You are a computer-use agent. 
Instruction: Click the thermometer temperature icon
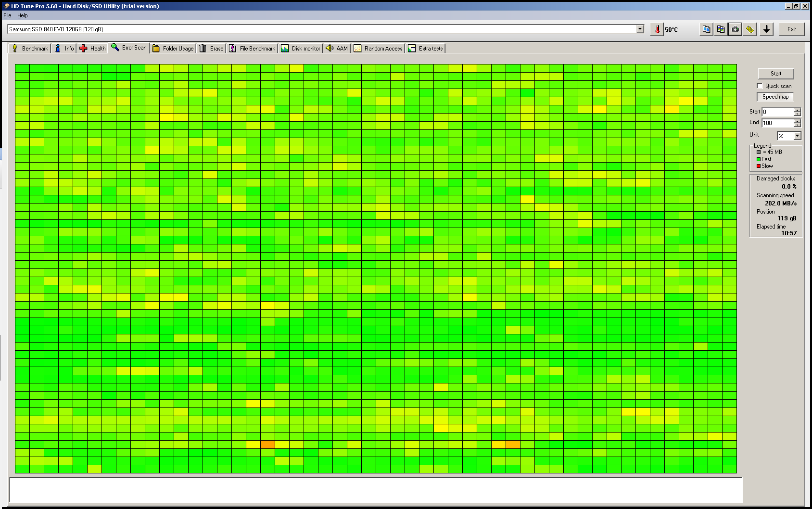(x=657, y=29)
